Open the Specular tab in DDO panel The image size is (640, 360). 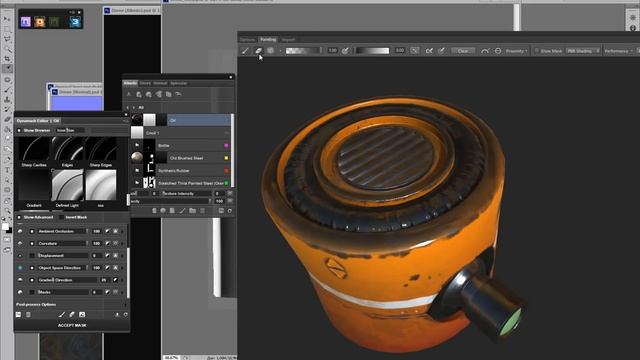click(x=179, y=83)
